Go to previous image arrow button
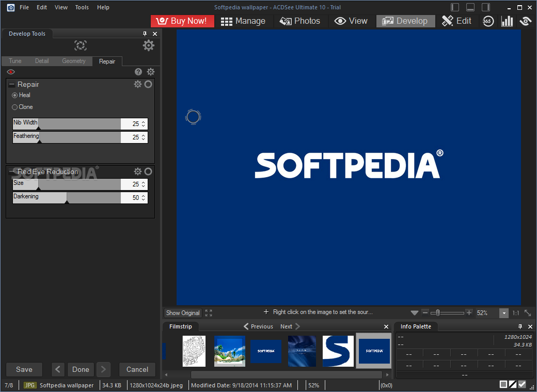 pos(57,369)
